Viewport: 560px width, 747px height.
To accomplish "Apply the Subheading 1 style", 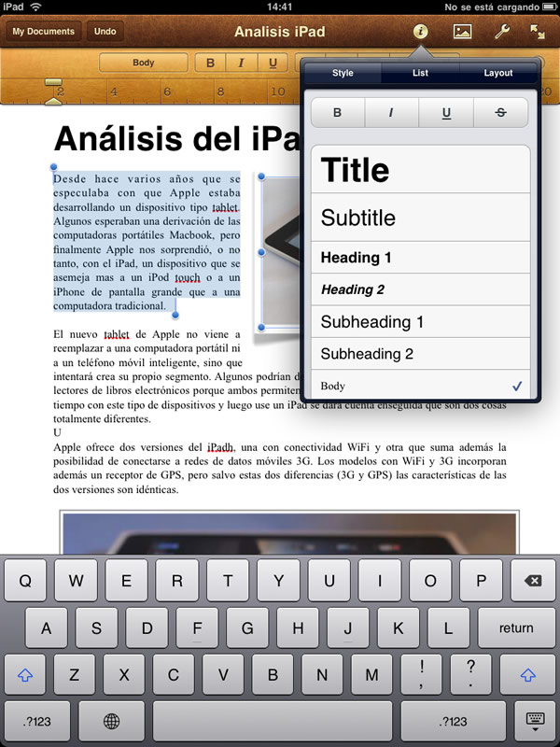I will pyautogui.click(x=421, y=321).
